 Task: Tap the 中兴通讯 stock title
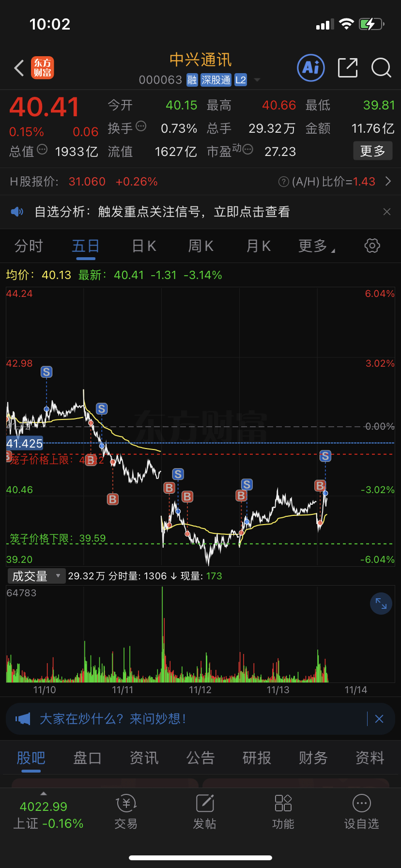pos(200,60)
